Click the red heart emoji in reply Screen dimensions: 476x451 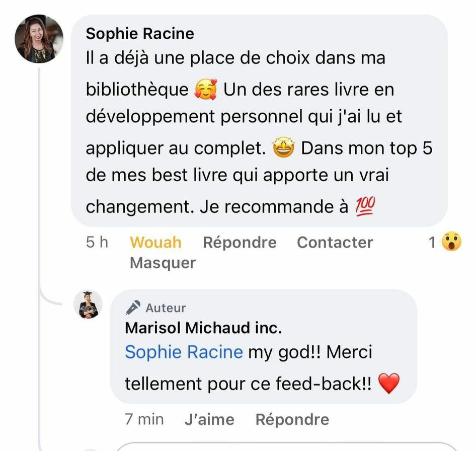pyautogui.click(x=388, y=384)
